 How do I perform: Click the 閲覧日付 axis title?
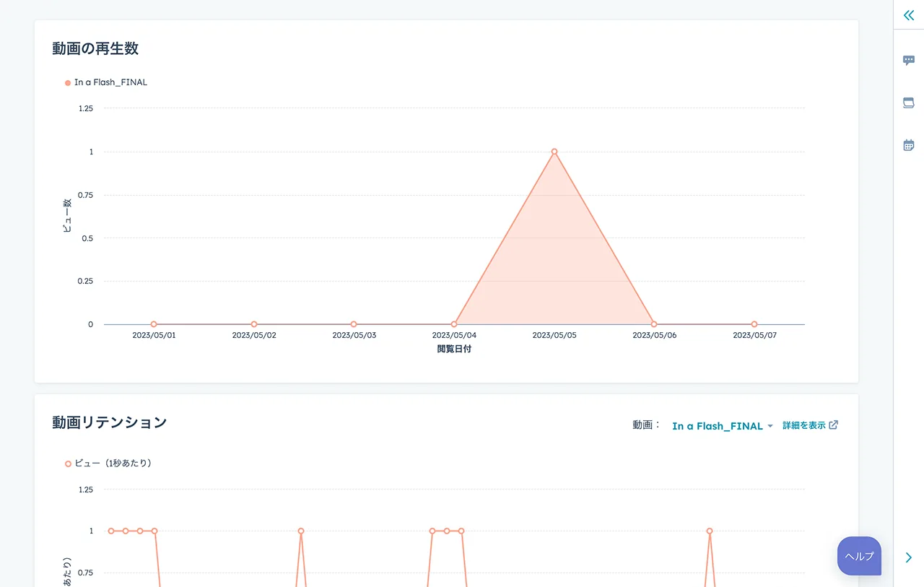tap(454, 349)
